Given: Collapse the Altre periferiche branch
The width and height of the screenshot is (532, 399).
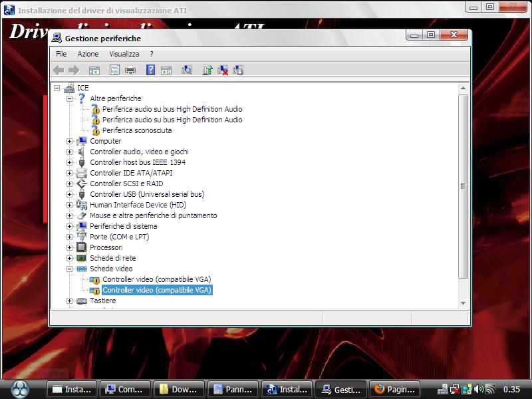Looking at the screenshot, I should click(70, 98).
